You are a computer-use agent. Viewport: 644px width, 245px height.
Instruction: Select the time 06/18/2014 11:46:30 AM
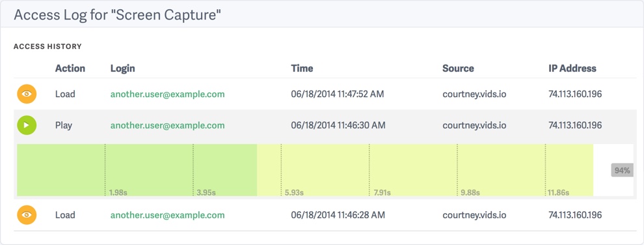[x=338, y=125]
